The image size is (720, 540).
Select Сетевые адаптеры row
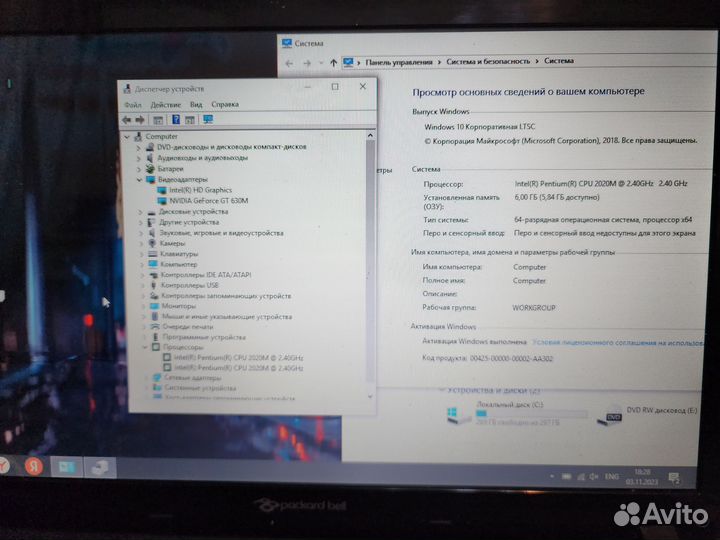(192, 378)
